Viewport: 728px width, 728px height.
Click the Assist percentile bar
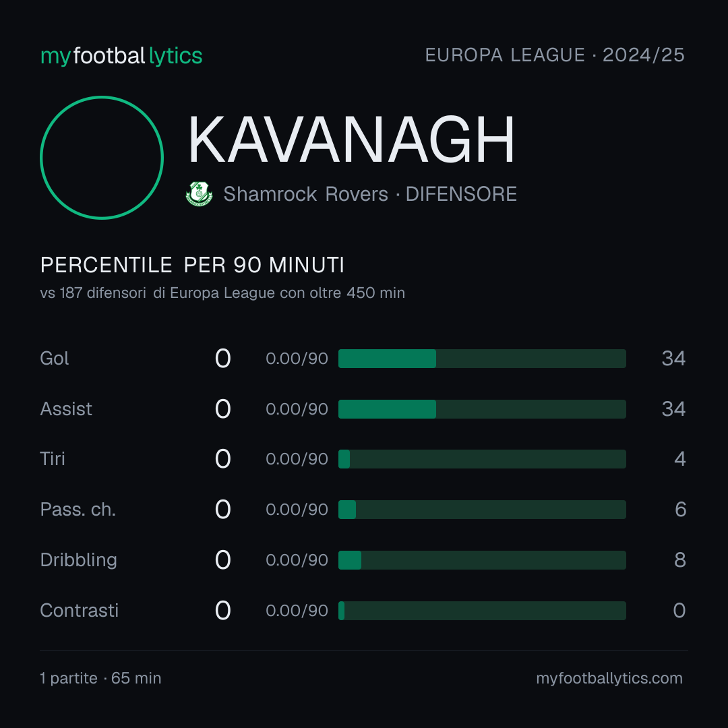pyautogui.click(x=482, y=409)
